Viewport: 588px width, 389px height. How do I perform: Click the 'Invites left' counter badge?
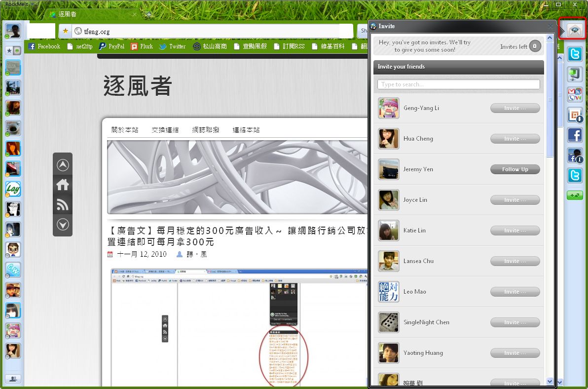pyautogui.click(x=535, y=46)
